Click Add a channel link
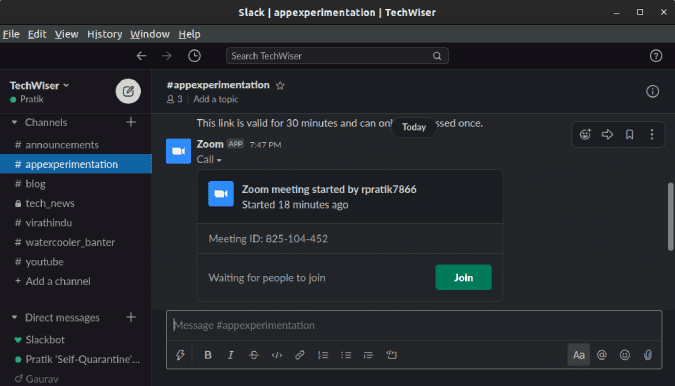Image resolution: width=675 pixels, height=386 pixels. (x=58, y=281)
